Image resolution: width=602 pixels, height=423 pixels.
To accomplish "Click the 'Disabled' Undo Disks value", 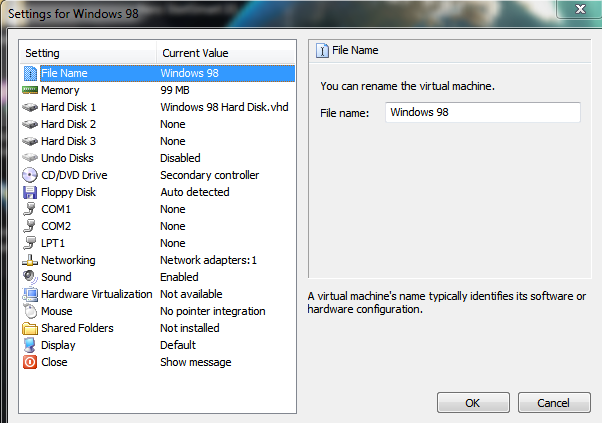I will [x=180, y=158].
